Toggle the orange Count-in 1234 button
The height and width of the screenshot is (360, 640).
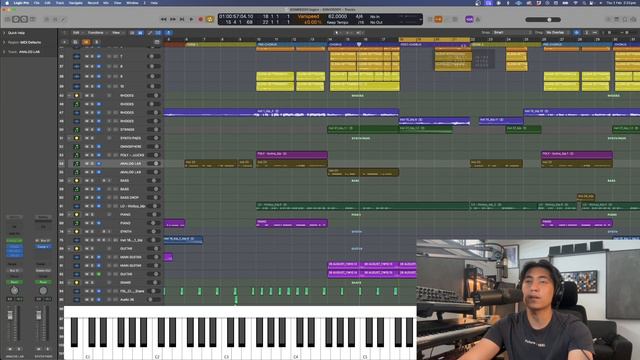[438, 19]
